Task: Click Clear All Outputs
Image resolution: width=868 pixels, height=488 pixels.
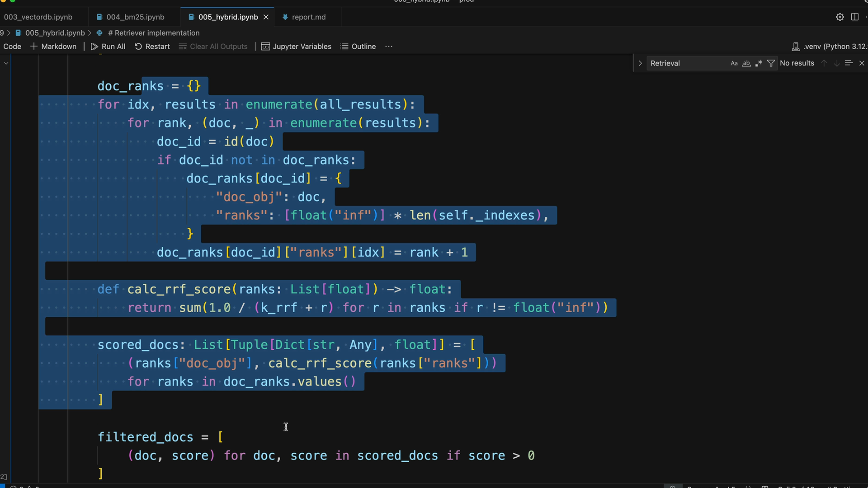Action: point(213,47)
